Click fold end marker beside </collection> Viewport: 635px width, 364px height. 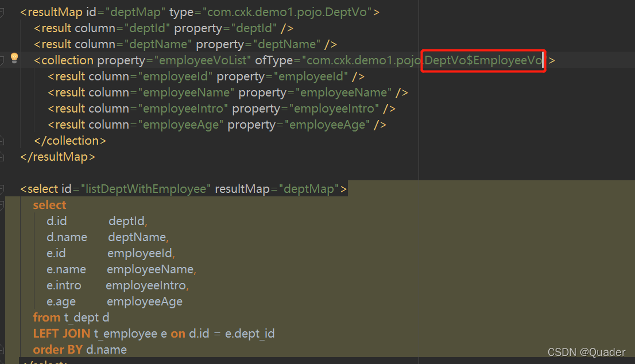pos(2,141)
